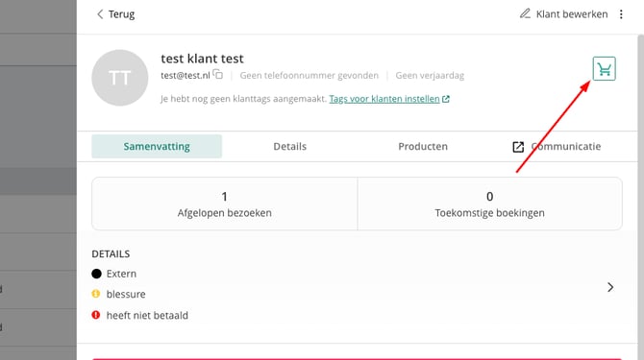Open the Producten tab
This screenshot has width=644, height=360.
(423, 146)
